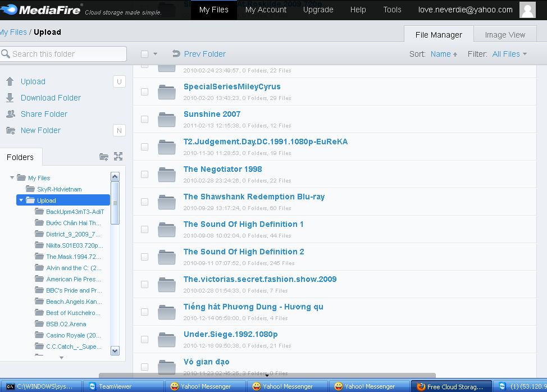Image resolution: width=547 pixels, height=392 pixels.
Task: Check The Negotiator 1998 checkbox
Action: click(x=144, y=174)
